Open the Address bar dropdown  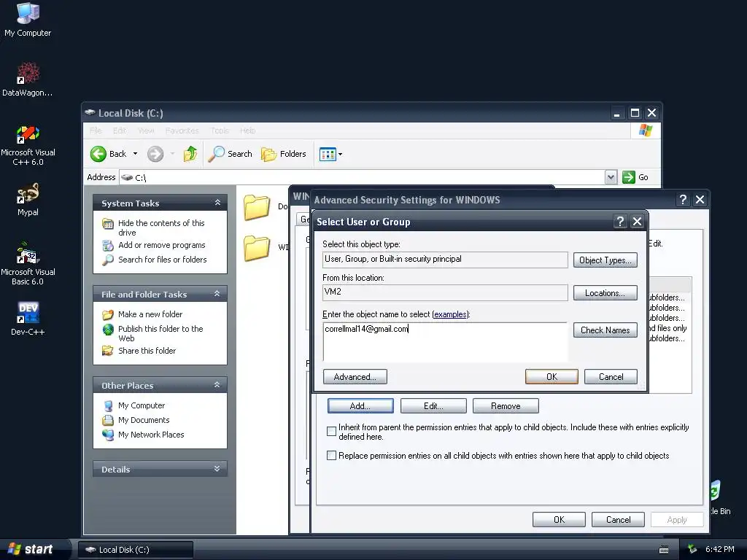click(x=611, y=177)
